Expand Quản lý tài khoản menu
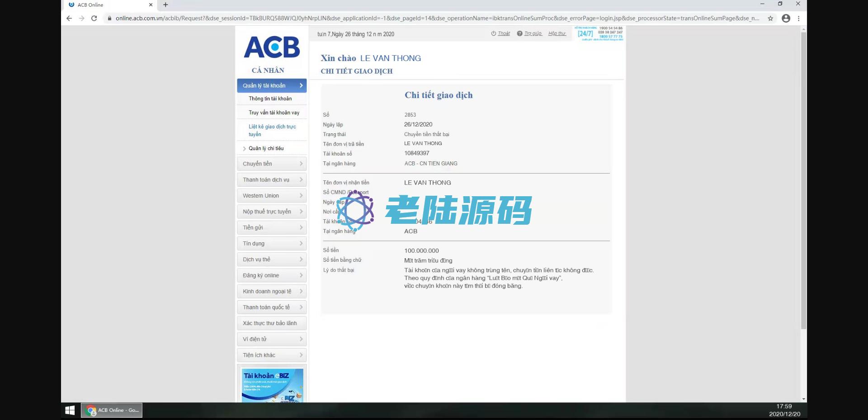Image resolution: width=868 pixels, height=420 pixels. [272, 85]
